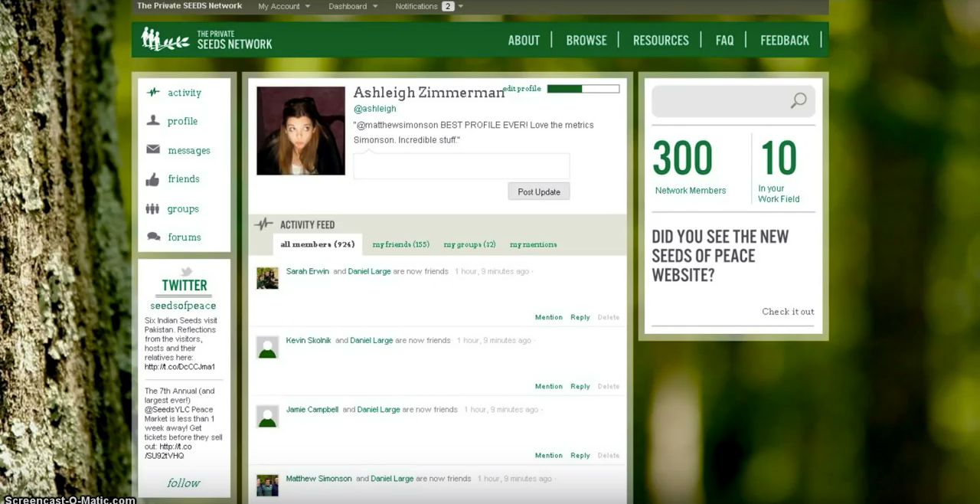Click Delete on Sarah Erwin's post
This screenshot has height=504, width=980.
[609, 317]
